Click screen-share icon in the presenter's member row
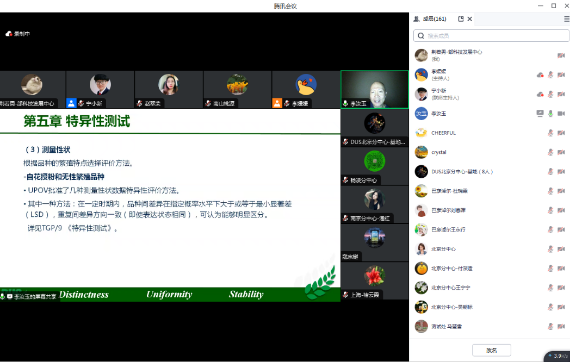Viewport: 570px width, 362px height. pos(540,113)
